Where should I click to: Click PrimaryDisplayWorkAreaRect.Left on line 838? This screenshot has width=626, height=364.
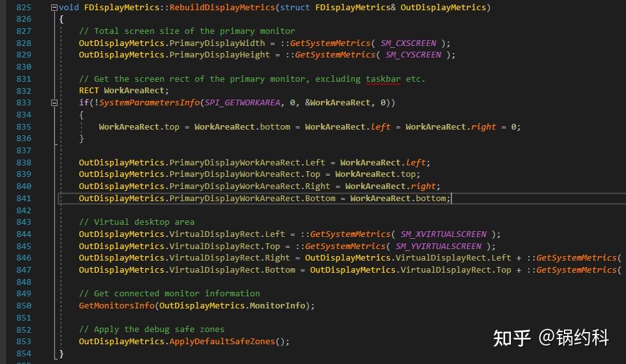point(247,163)
